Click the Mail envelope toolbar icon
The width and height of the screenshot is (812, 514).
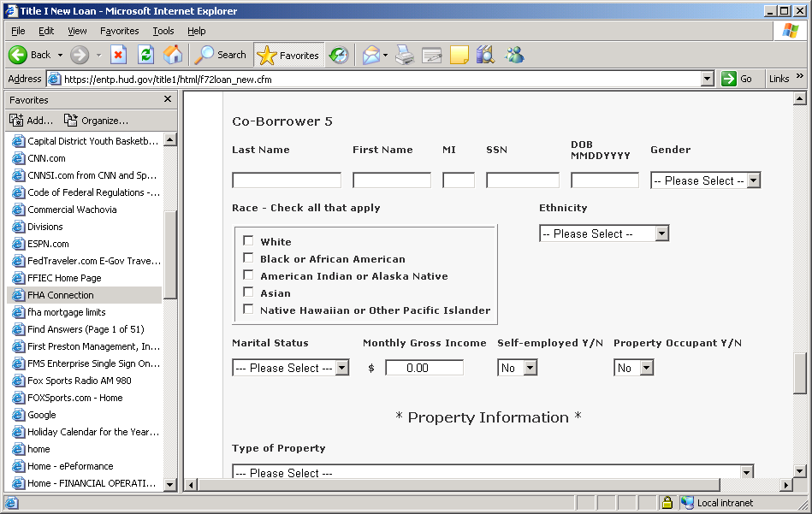371,55
